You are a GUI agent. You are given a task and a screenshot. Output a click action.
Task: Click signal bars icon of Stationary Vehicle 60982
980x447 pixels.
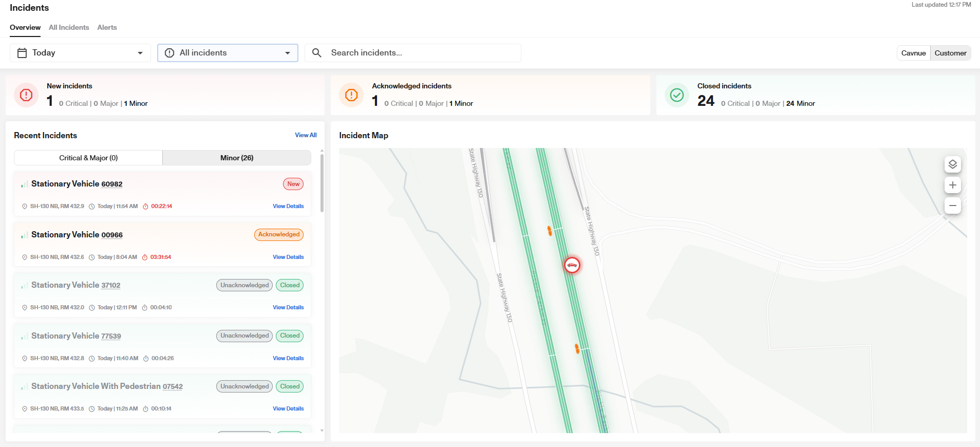coord(24,184)
